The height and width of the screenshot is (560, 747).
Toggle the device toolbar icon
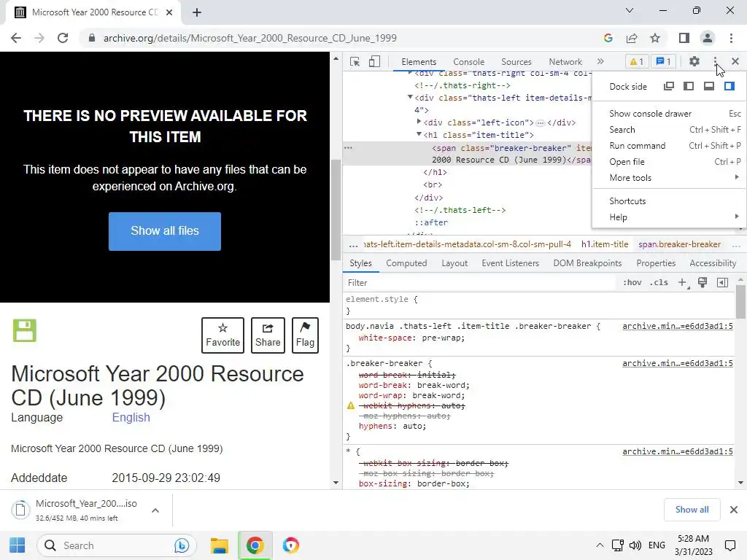(x=374, y=62)
